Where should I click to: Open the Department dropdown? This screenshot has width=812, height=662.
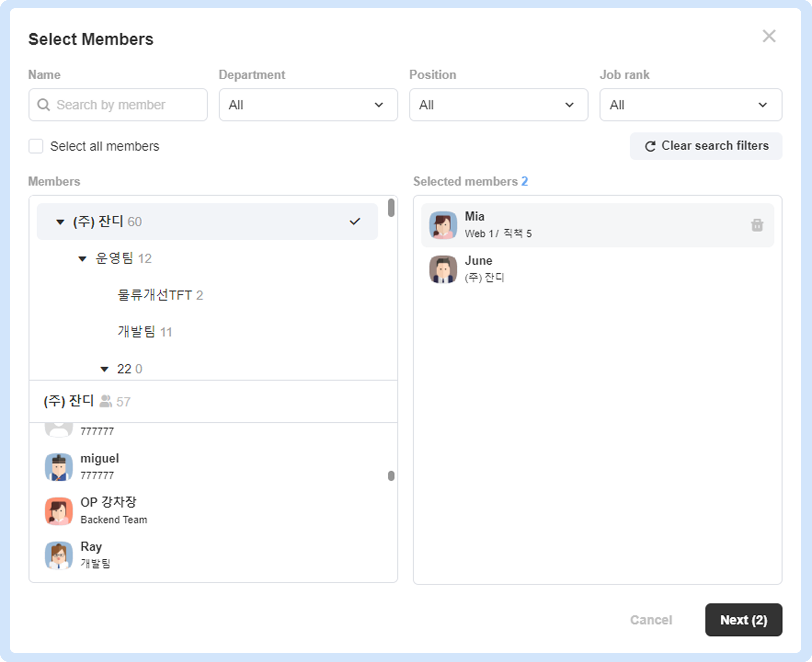308,105
